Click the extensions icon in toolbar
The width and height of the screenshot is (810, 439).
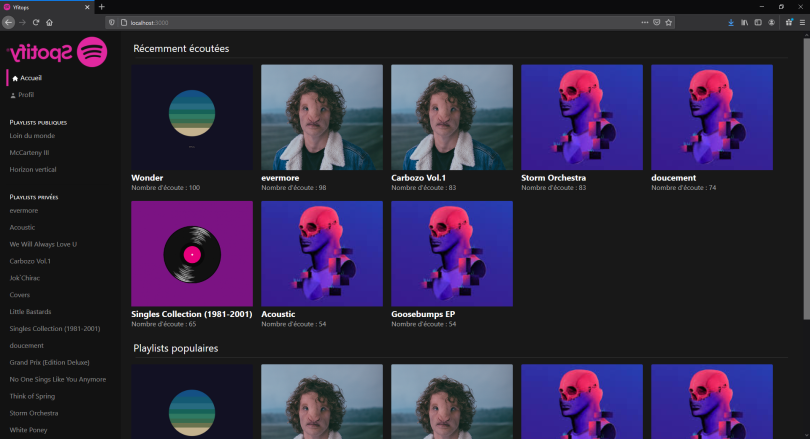click(789, 22)
